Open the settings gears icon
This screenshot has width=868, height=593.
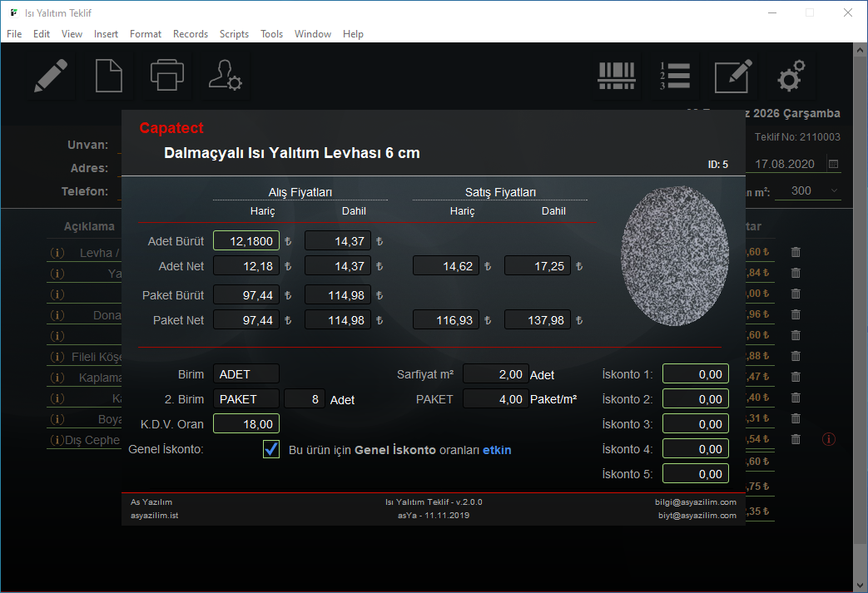(791, 76)
